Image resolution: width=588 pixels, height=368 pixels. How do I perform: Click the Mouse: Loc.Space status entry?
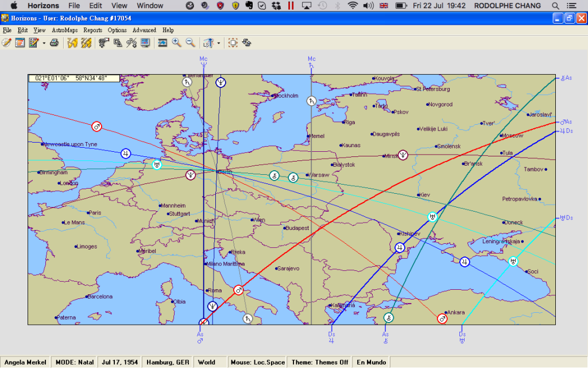258,362
